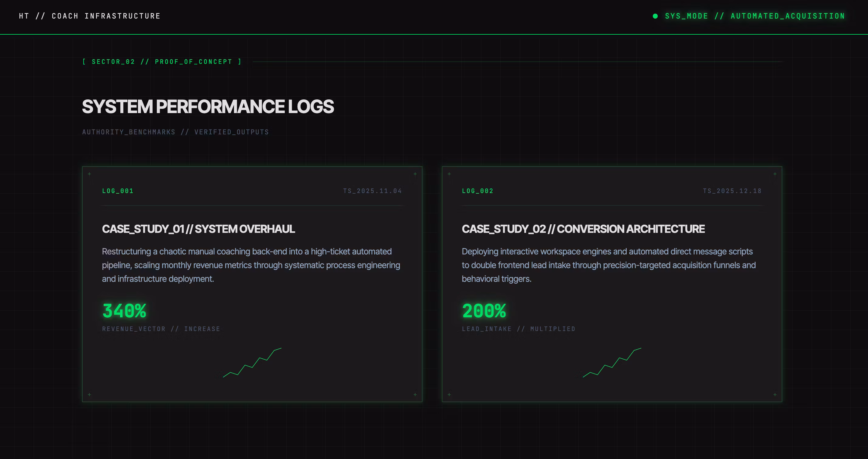
Task: Click the LOG_002 label
Action: [477, 191]
